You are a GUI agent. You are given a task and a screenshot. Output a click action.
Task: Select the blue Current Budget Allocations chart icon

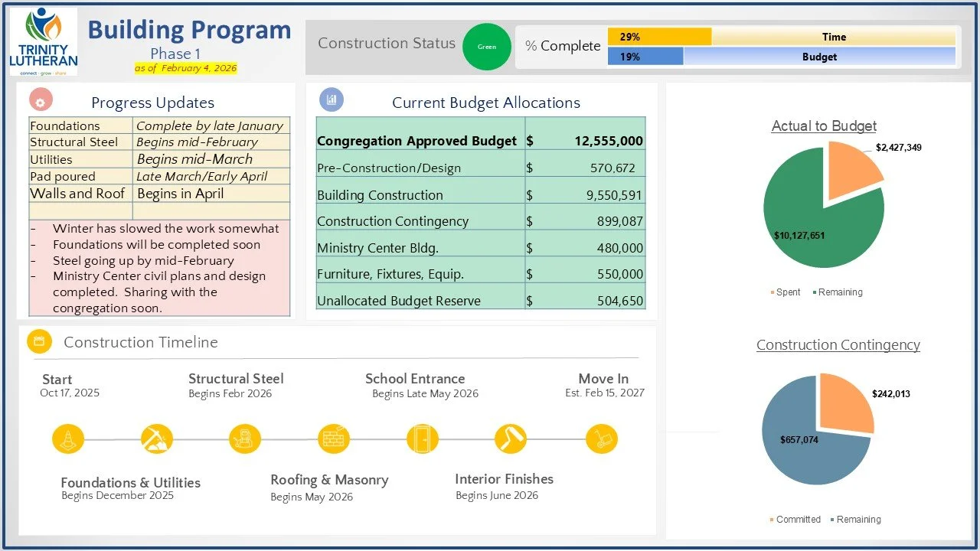(332, 99)
